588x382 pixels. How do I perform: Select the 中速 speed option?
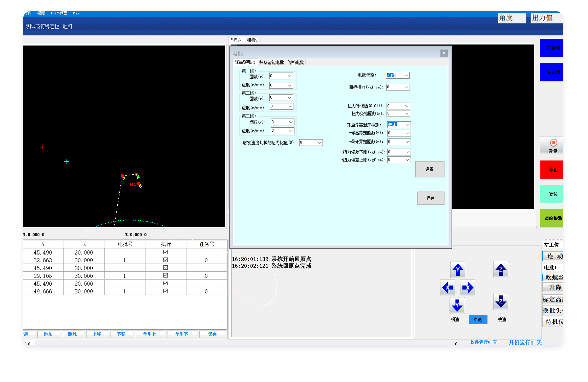478,319
